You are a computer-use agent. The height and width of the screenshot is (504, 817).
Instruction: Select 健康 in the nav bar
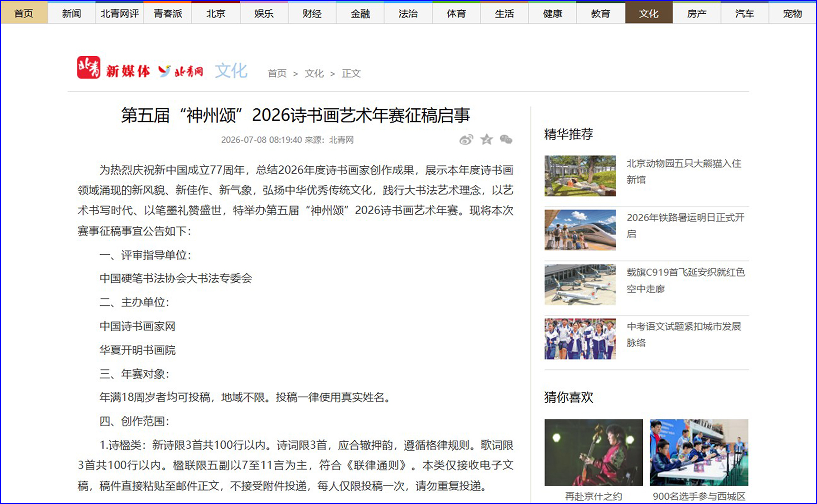[x=552, y=13]
